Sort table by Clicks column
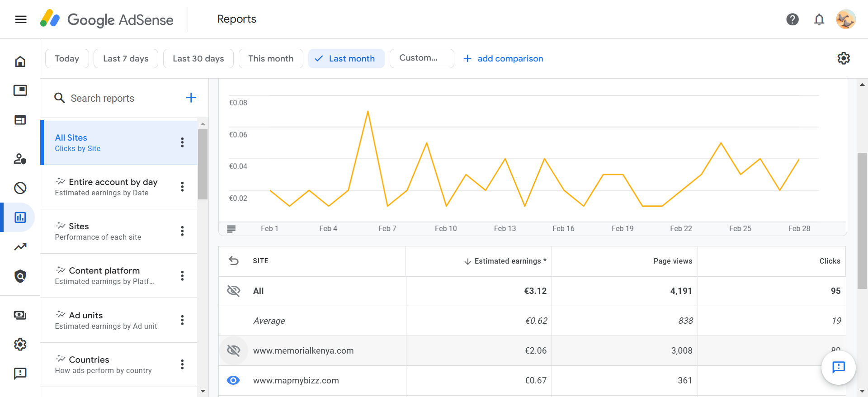The image size is (868, 397). 830,261
